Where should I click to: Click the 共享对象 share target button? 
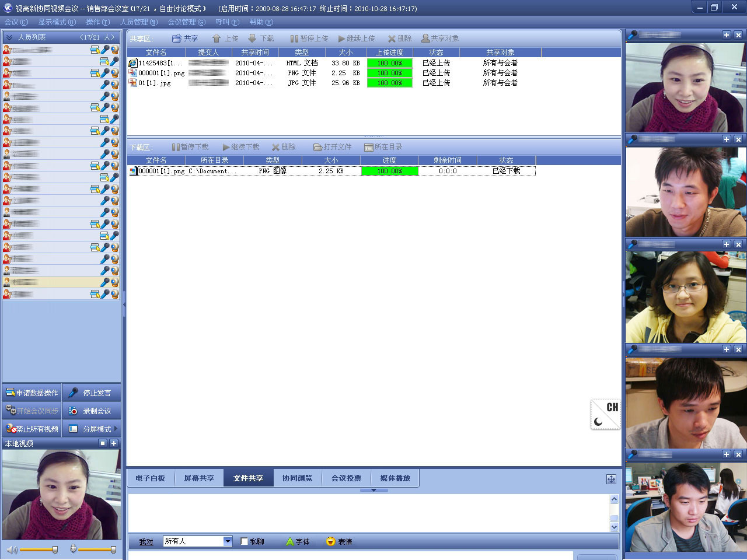point(440,38)
